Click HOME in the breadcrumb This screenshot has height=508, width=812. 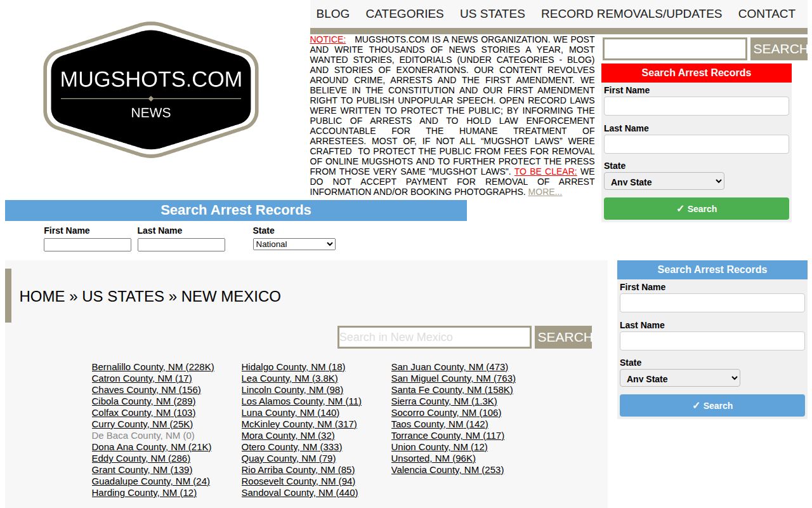click(42, 297)
